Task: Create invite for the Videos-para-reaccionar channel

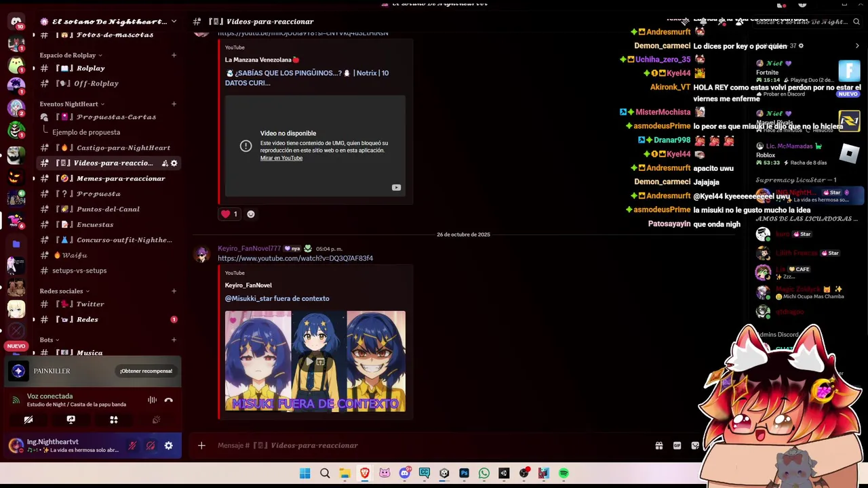Action: 165,163
